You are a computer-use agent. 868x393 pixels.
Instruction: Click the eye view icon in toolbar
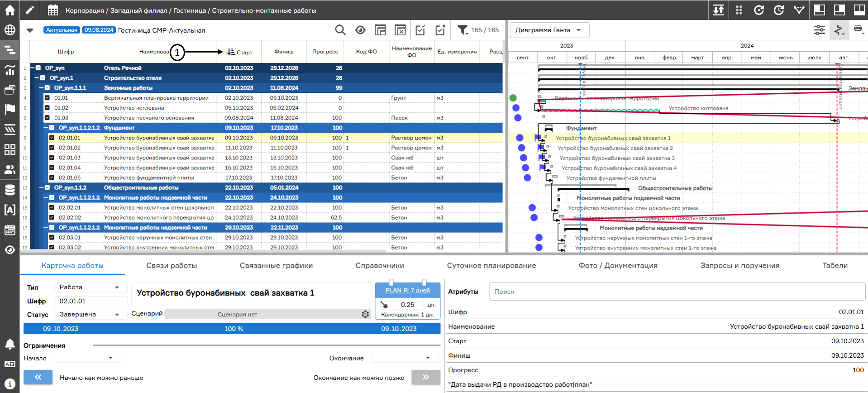coord(360,30)
